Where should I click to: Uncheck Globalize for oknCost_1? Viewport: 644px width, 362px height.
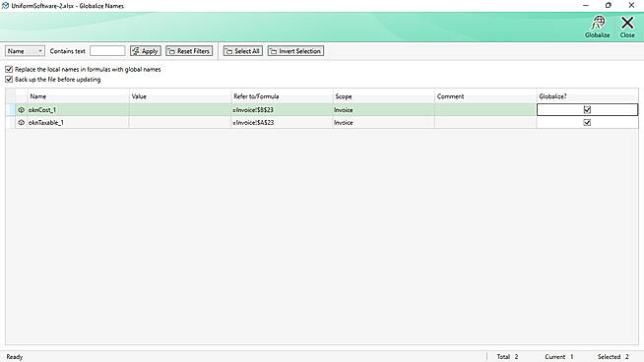[x=587, y=109]
